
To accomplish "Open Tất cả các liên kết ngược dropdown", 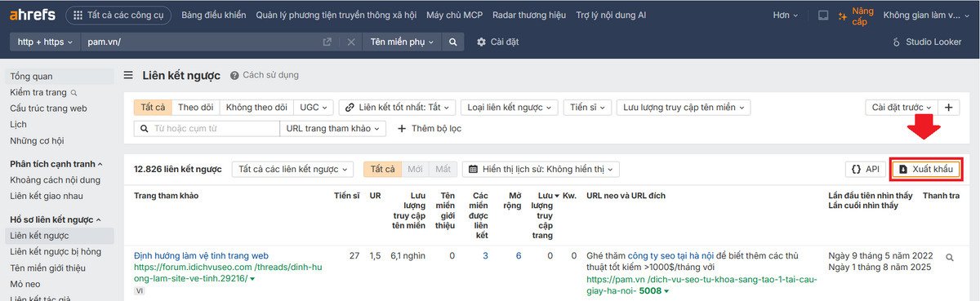I will point(292,169).
